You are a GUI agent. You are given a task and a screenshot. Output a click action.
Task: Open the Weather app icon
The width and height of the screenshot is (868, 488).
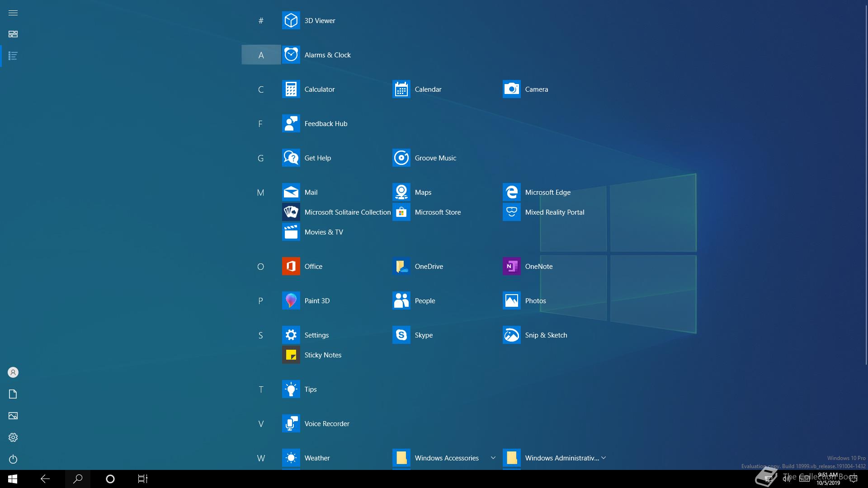(x=291, y=458)
